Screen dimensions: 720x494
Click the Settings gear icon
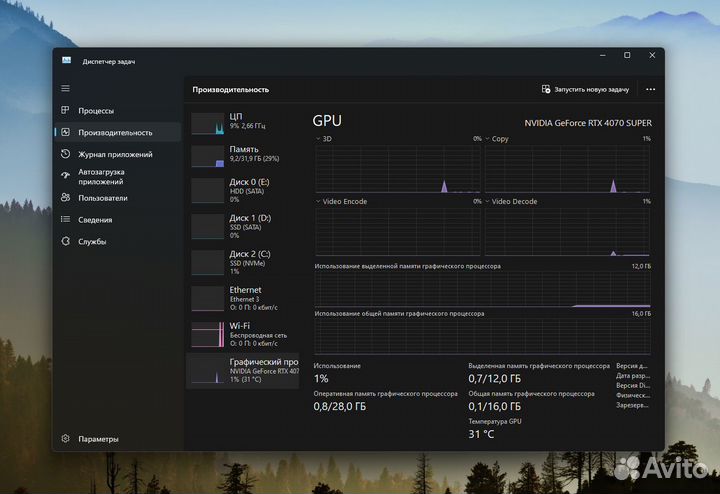click(65, 438)
